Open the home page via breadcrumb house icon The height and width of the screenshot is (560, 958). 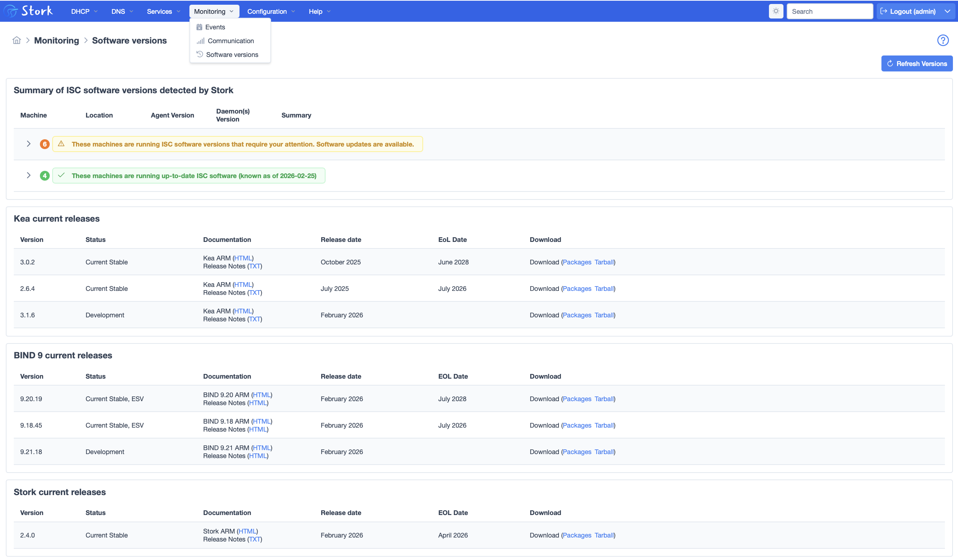(x=17, y=40)
